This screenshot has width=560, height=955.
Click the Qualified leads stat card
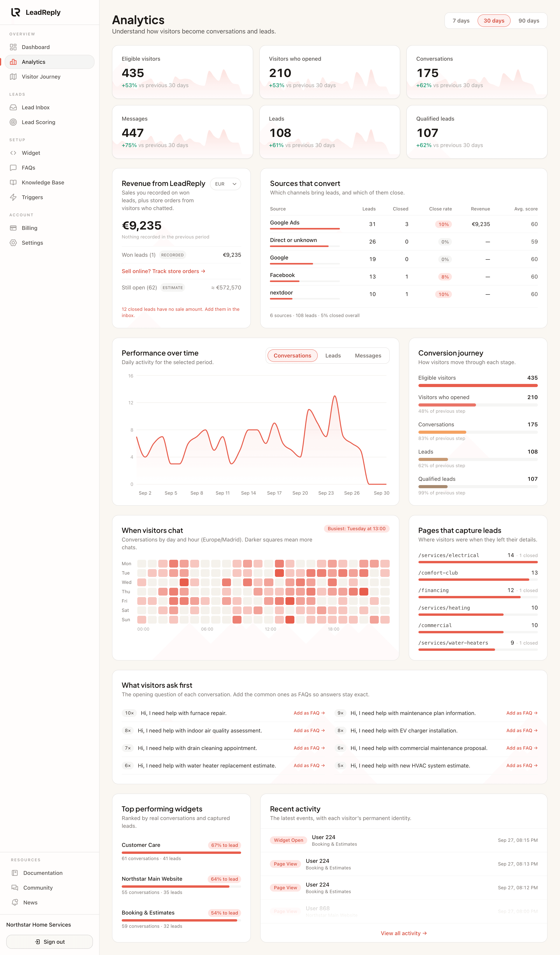pyautogui.click(x=477, y=132)
